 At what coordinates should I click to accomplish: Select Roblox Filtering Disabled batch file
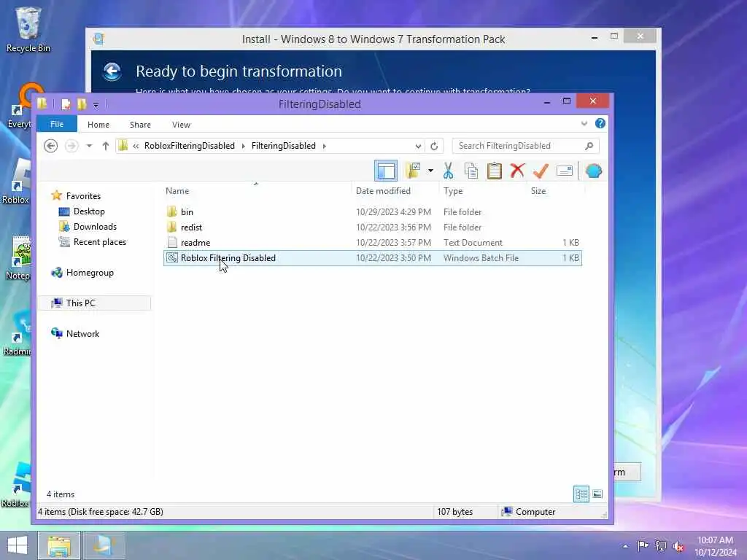(372, 258)
